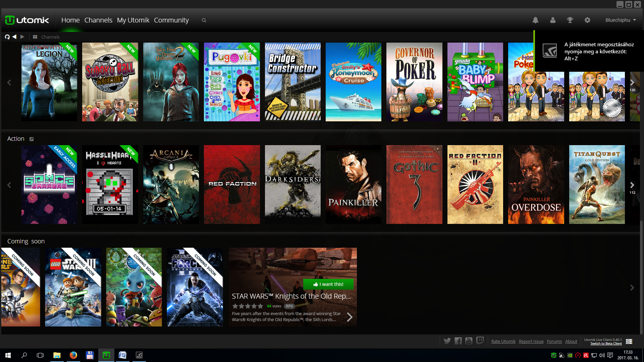Open Star Wars Force Unleashed II cover

tap(195, 287)
